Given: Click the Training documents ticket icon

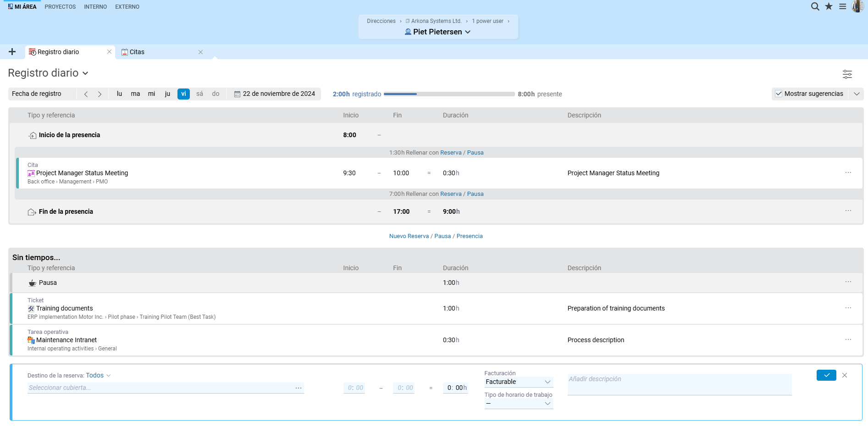Looking at the screenshot, I should [31, 309].
